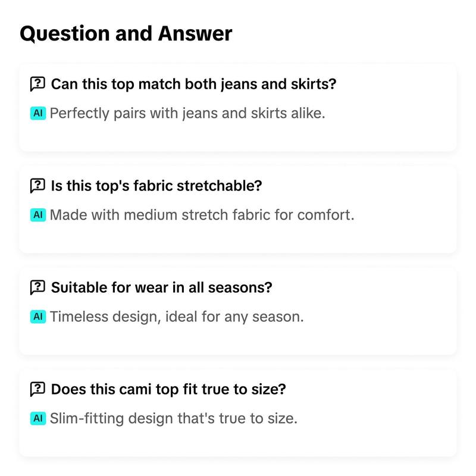The height and width of the screenshot is (476, 476).
Task: Click the AI badge before 'Timeless design'
Action: (x=38, y=317)
